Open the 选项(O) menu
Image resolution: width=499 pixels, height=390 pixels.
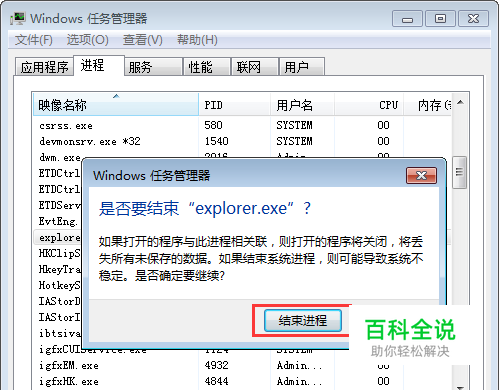tap(87, 40)
